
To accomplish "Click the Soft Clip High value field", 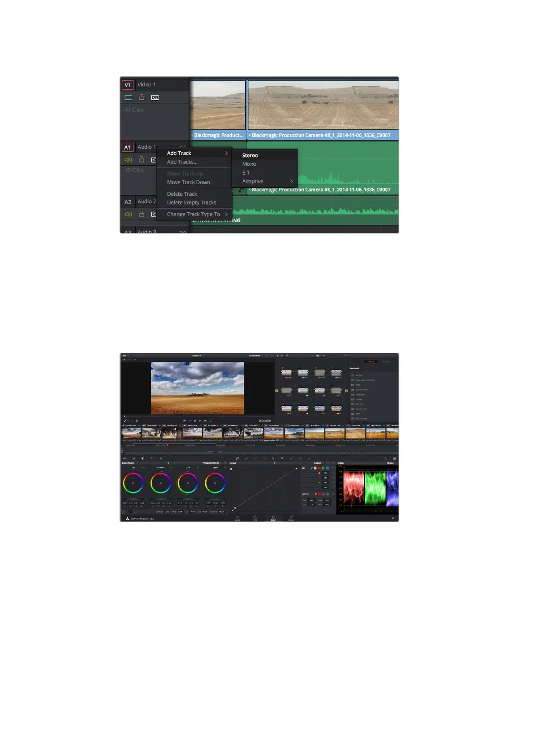I will click(x=327, y=500).
